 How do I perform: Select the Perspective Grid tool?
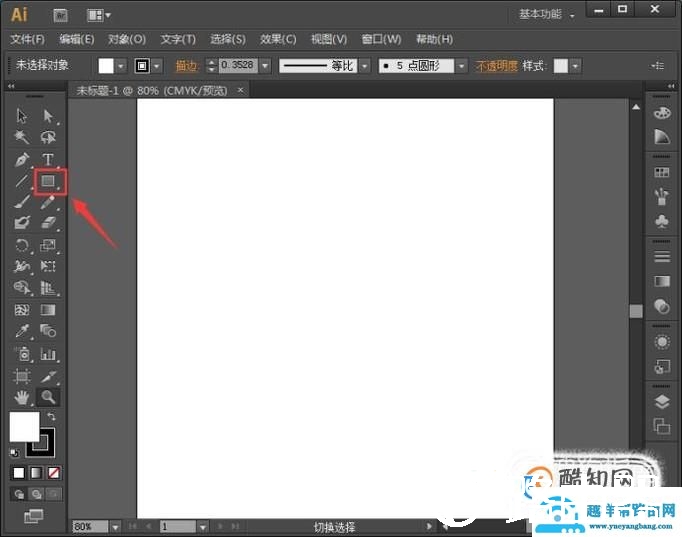48,288
